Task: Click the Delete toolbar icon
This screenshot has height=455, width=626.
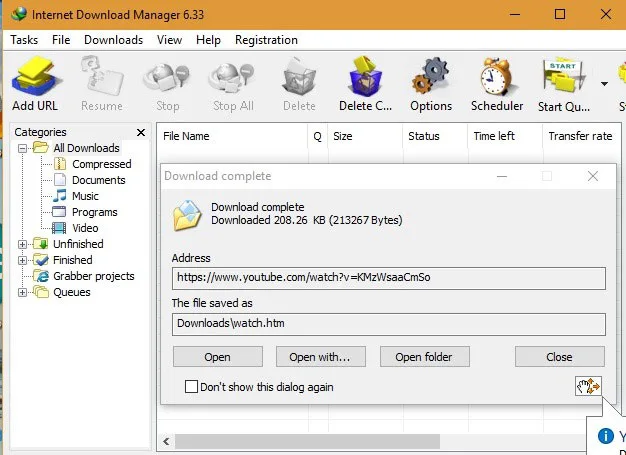Action: [x=299, y=76]
